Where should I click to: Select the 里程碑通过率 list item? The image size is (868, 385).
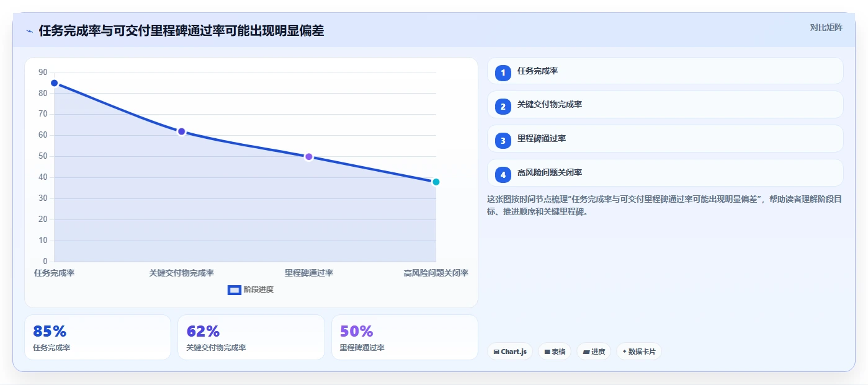[665, 139]
